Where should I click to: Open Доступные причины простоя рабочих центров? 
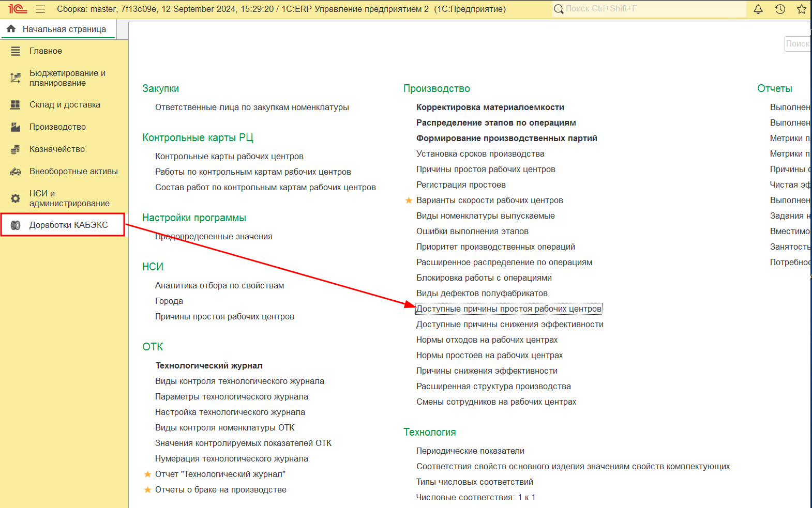point(509,309)
